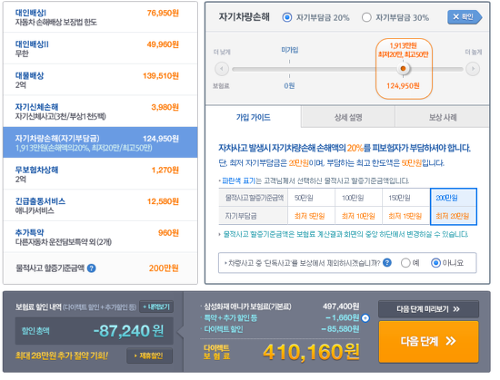Click the 124,950원 premium under slider
This screenshot has height=380, width=500.
(x=403, y=86)
